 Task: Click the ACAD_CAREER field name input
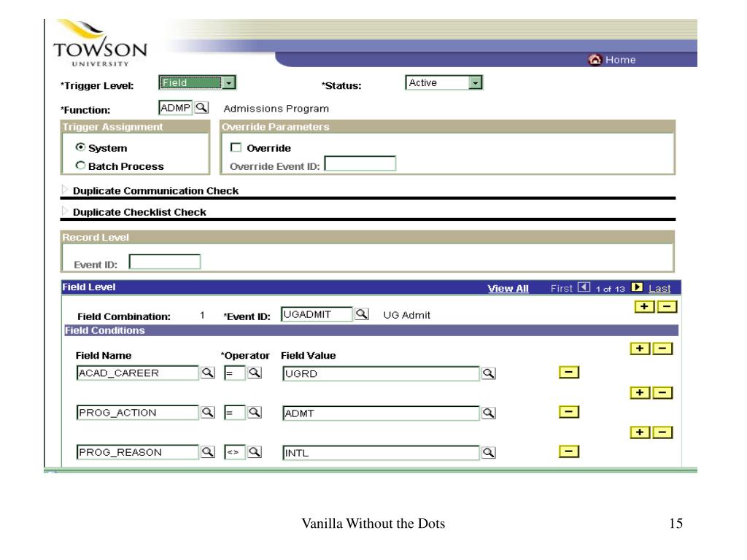tap(138, 373)
